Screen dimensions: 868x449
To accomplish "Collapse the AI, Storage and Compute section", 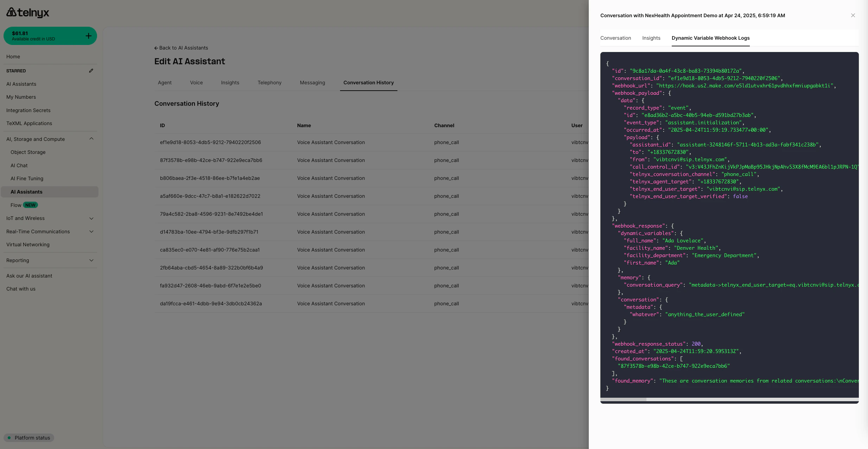I will (x=91, y=139).
